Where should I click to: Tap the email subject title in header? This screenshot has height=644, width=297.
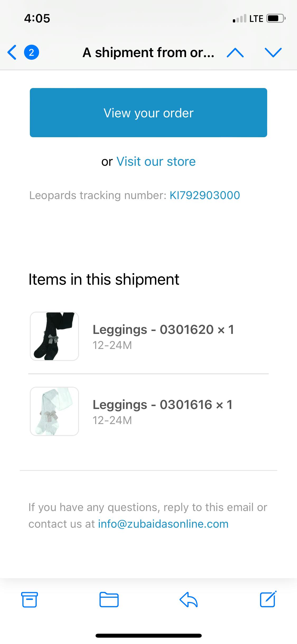pos(148,53)
